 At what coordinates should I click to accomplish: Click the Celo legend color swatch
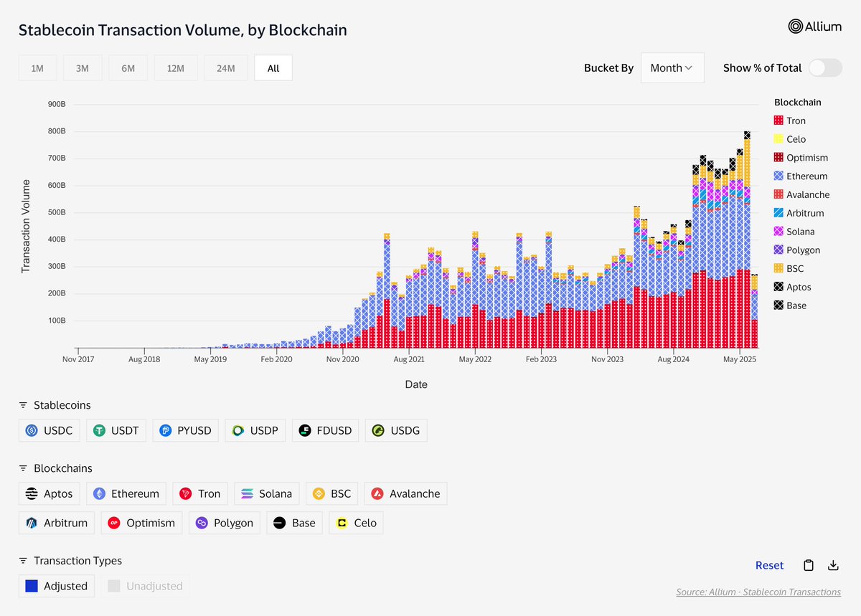[x=778, y=139]
